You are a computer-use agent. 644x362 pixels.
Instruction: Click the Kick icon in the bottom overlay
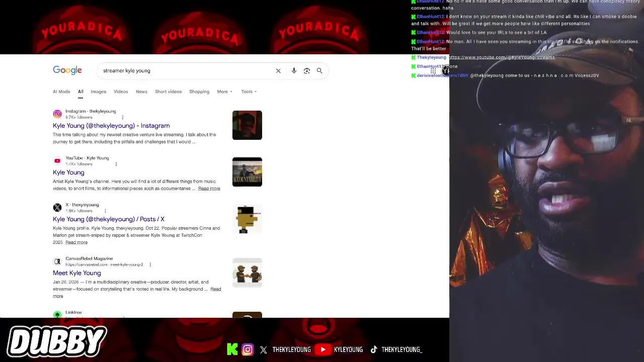coord(232,349)
